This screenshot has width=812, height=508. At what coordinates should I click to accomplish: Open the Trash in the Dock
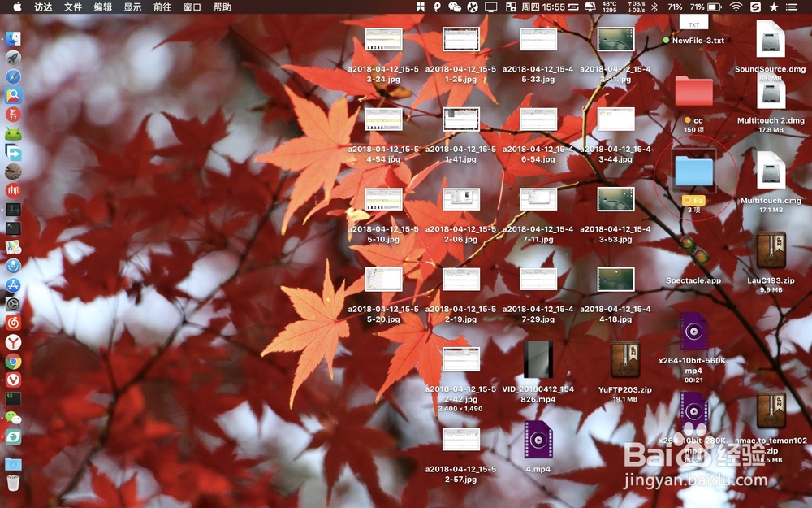14,483
